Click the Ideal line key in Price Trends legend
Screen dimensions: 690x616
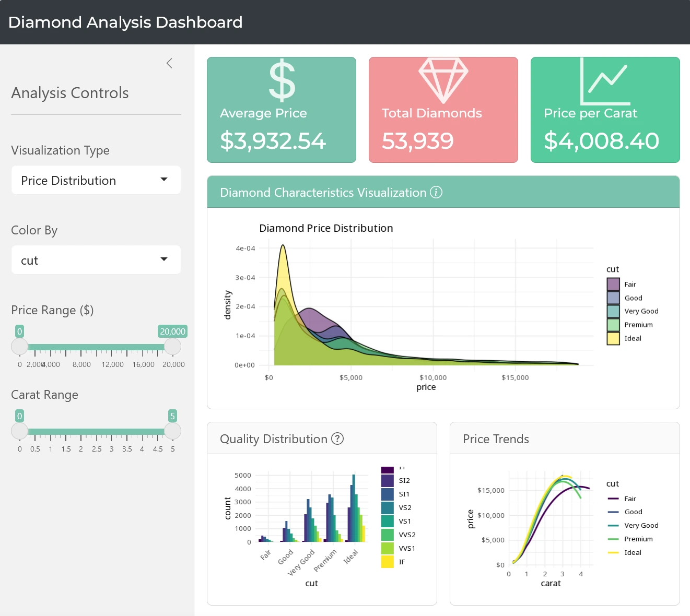point(613,552)
